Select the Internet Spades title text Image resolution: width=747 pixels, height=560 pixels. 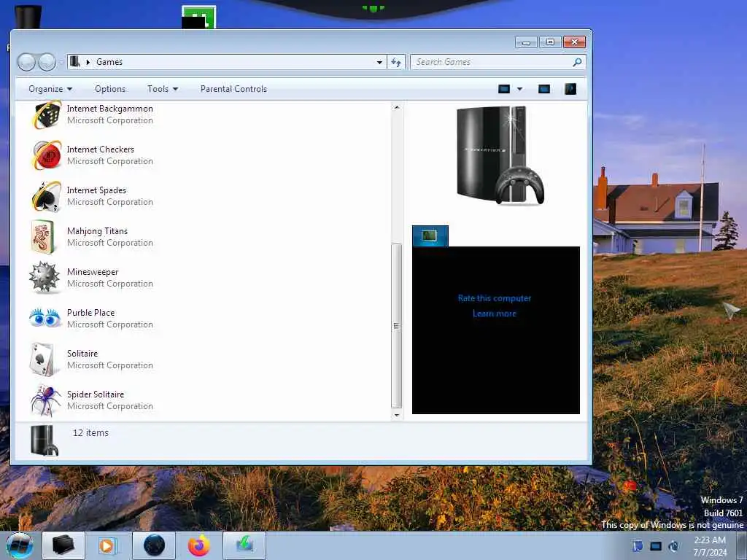[x=97, y=190]
